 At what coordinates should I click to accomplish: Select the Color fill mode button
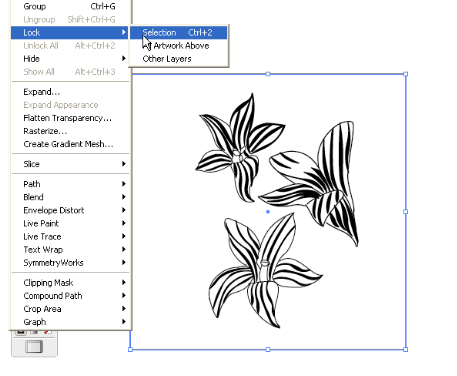[x=21, y=332]
